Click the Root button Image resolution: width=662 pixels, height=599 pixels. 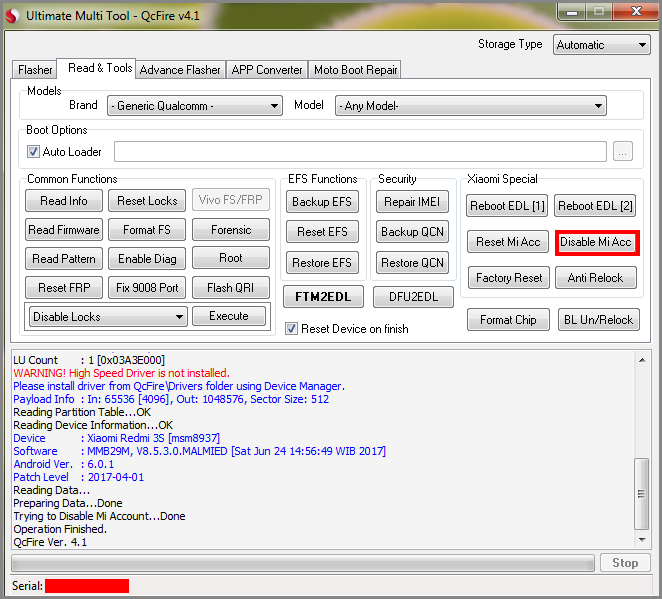pyautogui.click(x=231, y=257)
